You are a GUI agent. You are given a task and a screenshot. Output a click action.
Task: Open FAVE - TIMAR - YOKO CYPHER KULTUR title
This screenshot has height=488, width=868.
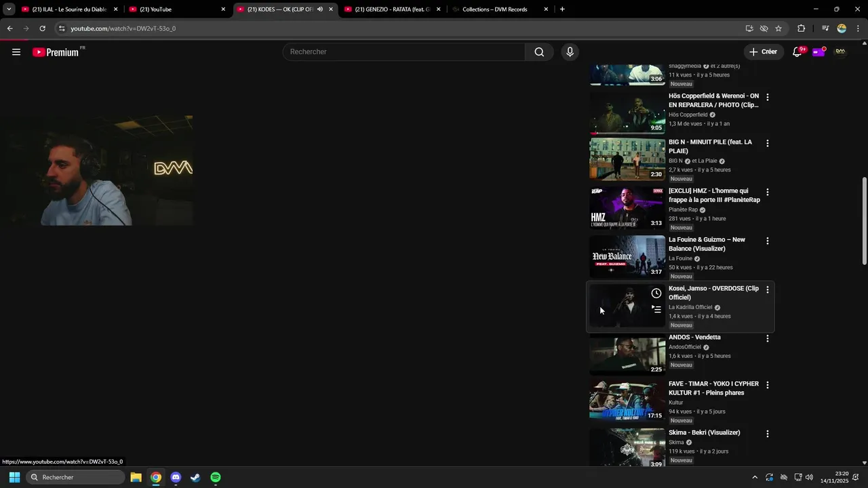click(713, 388)
